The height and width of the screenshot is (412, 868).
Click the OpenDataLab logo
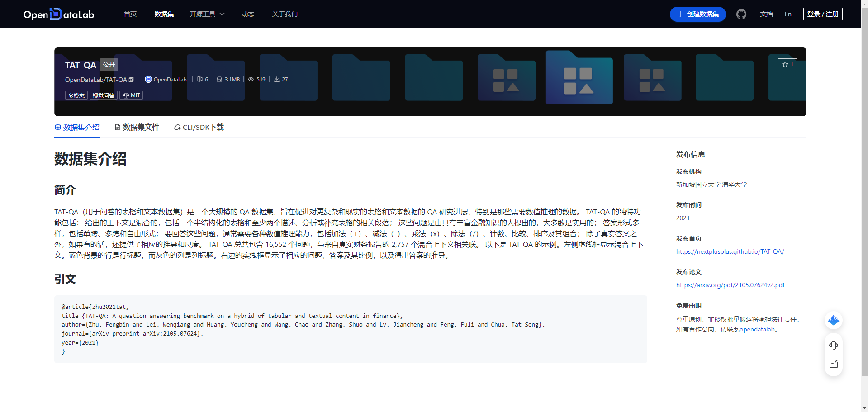tap(59, 14)
